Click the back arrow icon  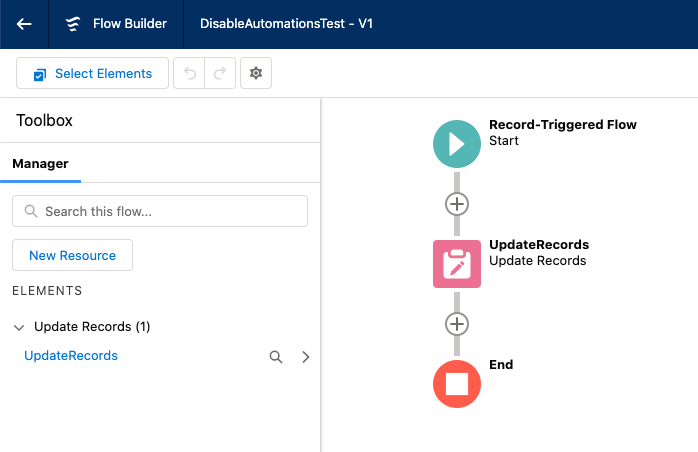(x=24, y=24)
